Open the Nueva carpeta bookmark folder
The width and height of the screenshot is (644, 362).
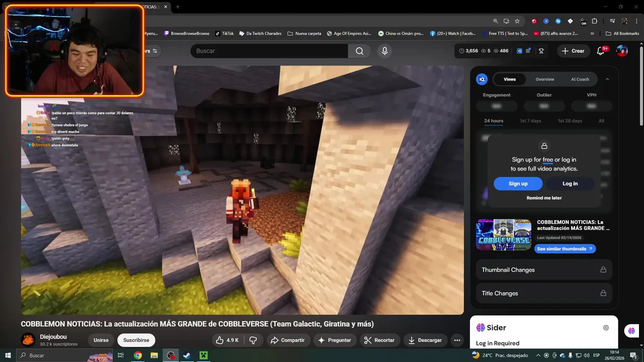(x=304, y=34)
